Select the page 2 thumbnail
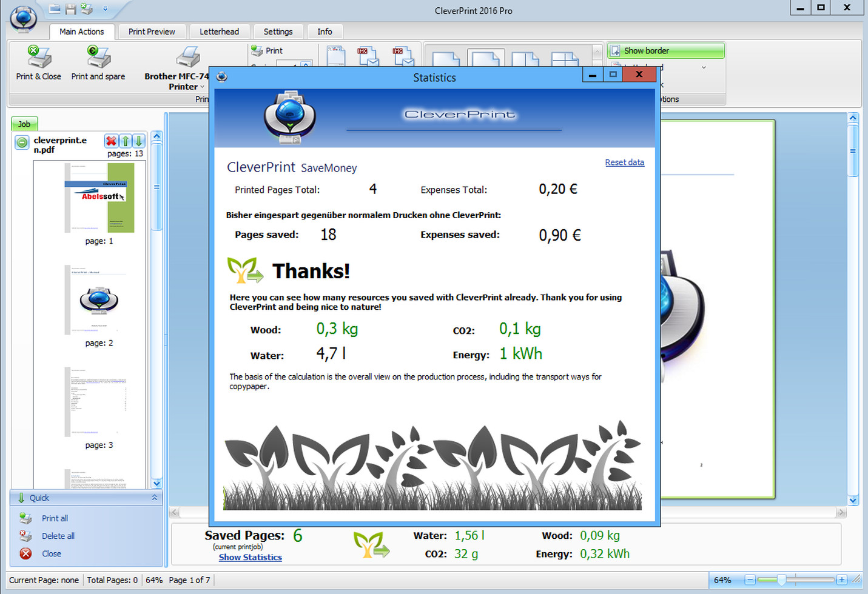This screenshot has height=594, width=868. 99,299
